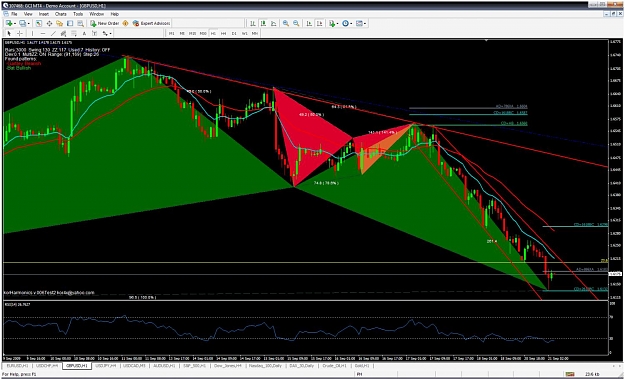The height and width of the screenshot is (379, 625).
Task: Expand the Profiles dropdown arrow
Action: pos(29,24)
